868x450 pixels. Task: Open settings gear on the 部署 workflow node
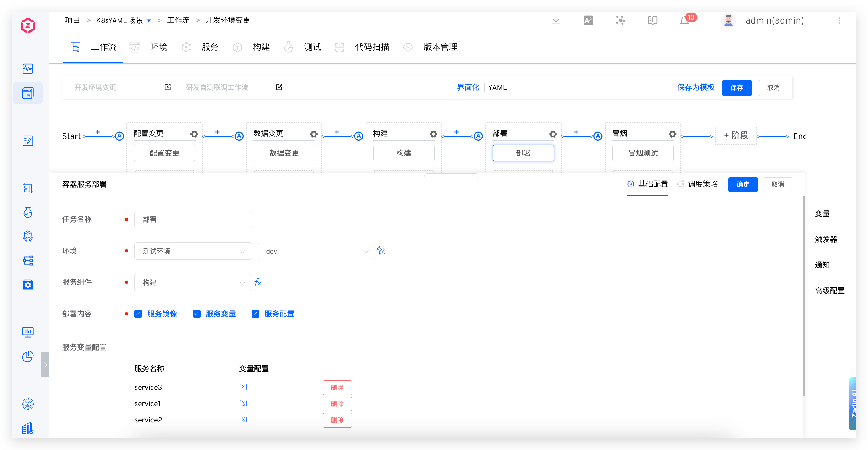[x=553, y=134]
